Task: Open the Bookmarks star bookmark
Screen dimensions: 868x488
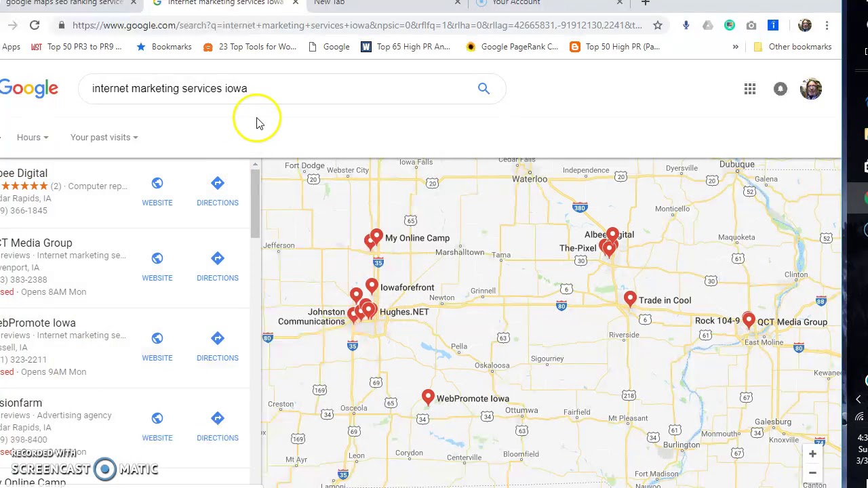Action: (x=163, y=47)
